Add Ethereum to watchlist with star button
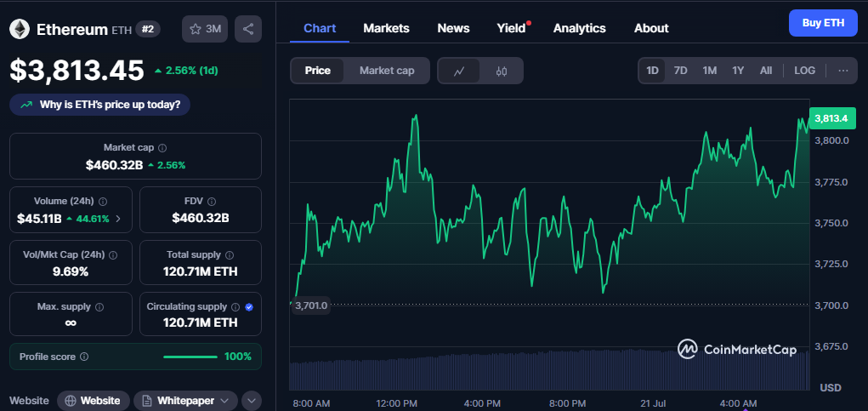Viewport: 868px width, 411px height. pyautogui.click(x=205, y=29)
